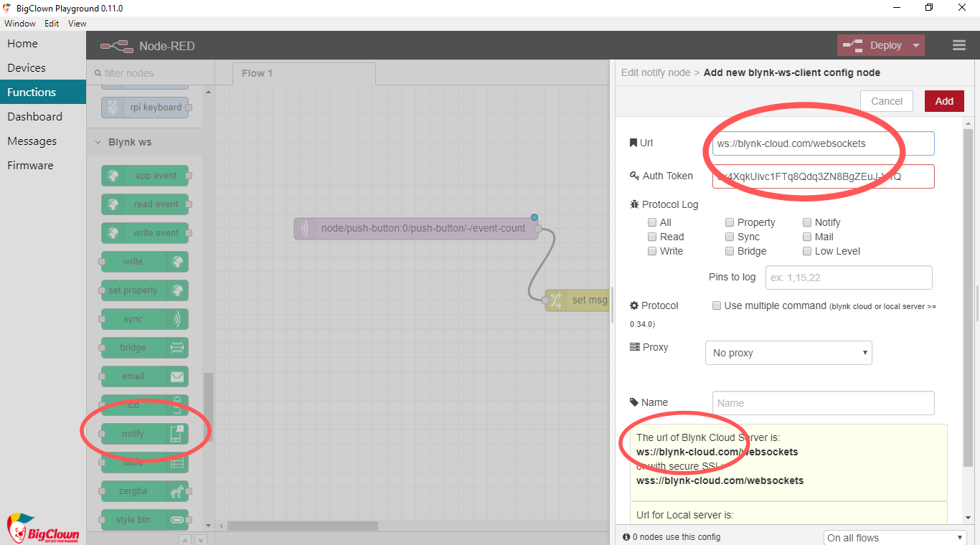
Task: Click the config usage info icon
Action: click(x=626, y=536)
